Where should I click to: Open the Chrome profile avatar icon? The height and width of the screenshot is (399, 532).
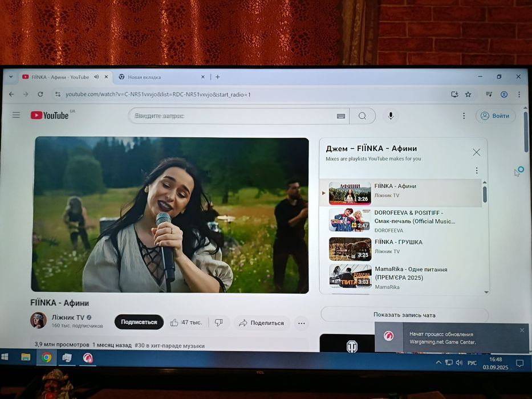(x=504, y=94)
